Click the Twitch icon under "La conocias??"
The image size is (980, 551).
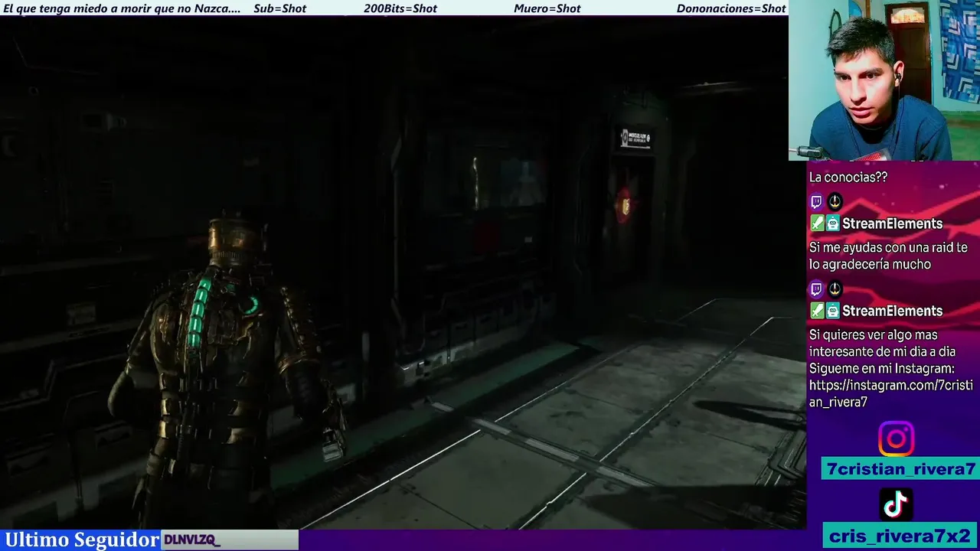coord(816,202)
